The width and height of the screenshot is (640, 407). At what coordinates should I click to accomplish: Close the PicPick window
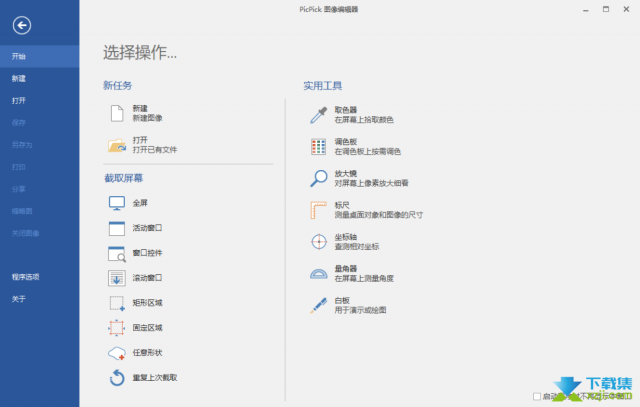coord(626,9)
